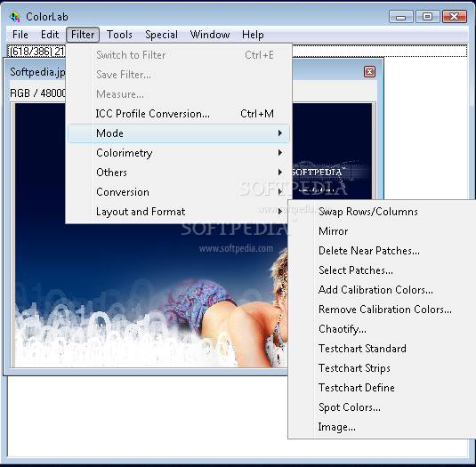The image size is (476, 467).
Task: Minimize the ColorLab window
Action: 400,17
